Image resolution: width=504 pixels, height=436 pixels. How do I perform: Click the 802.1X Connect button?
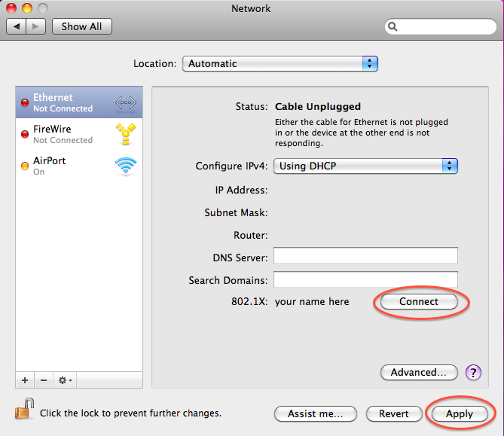(419, 302)
